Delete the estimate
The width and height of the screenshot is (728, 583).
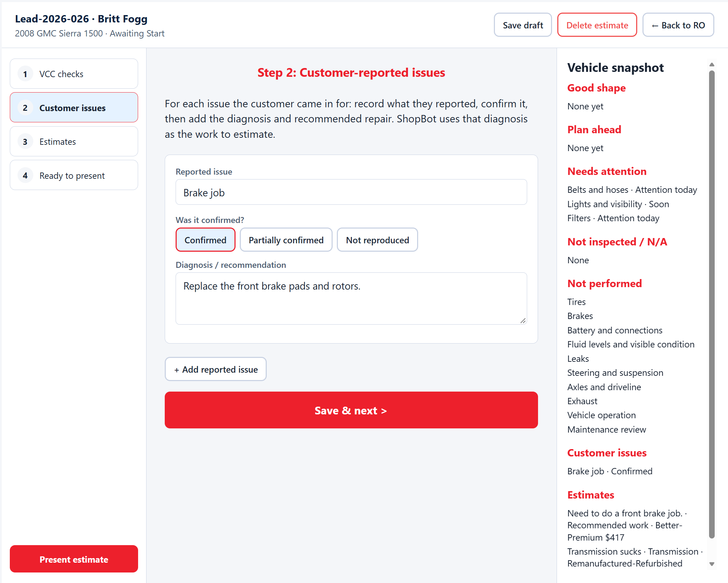pos(597,25)
